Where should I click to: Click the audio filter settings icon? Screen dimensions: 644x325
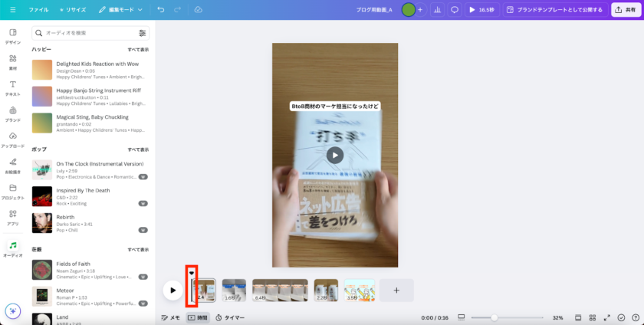[143, 33]
